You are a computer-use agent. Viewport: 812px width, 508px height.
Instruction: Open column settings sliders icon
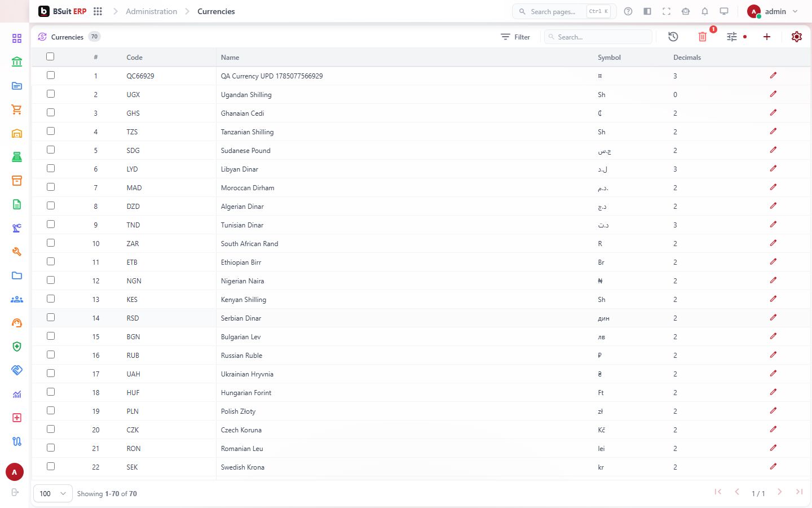732,37
